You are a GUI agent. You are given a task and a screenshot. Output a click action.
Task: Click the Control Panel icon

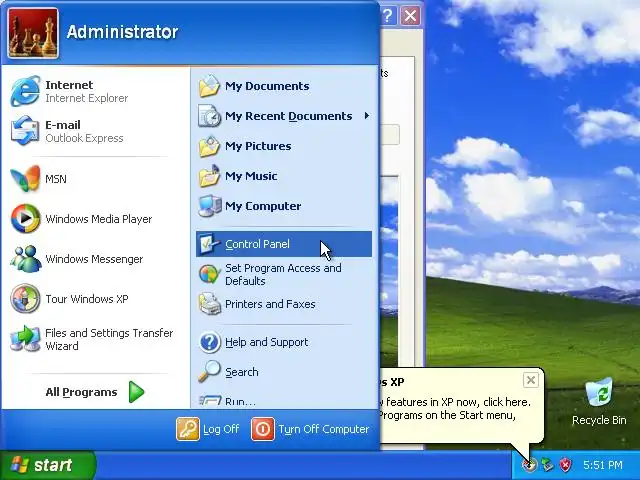[210, 244]
